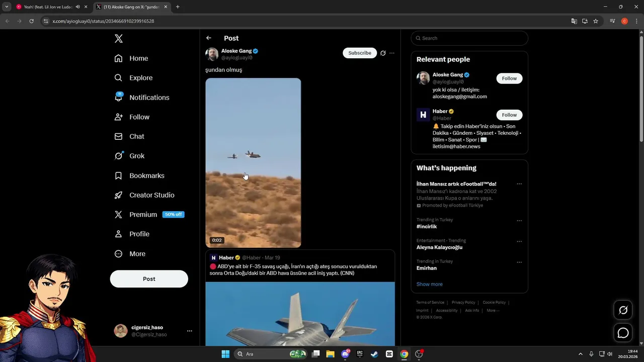Screen dimensions: 644x362
Task: Click the address bar URL
Action: click(x=104, y=21)
